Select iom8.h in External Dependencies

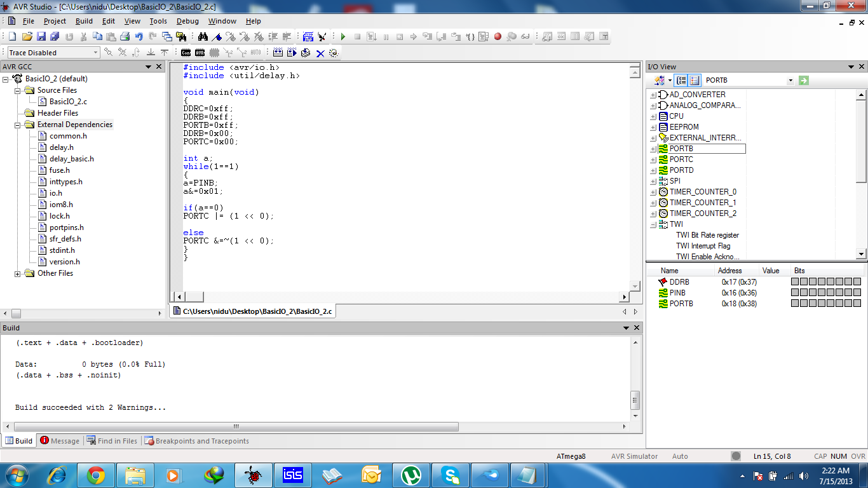point(61,205)
